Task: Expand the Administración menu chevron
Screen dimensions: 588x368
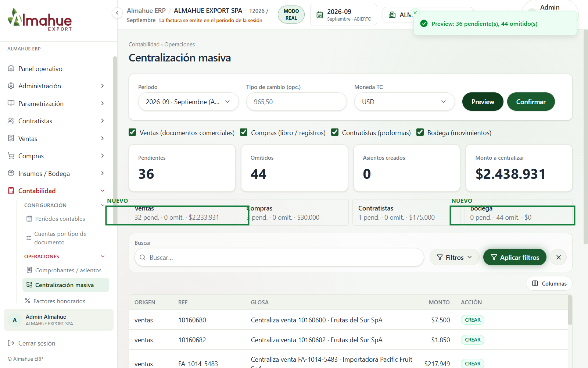Action: tap(103, 86)
